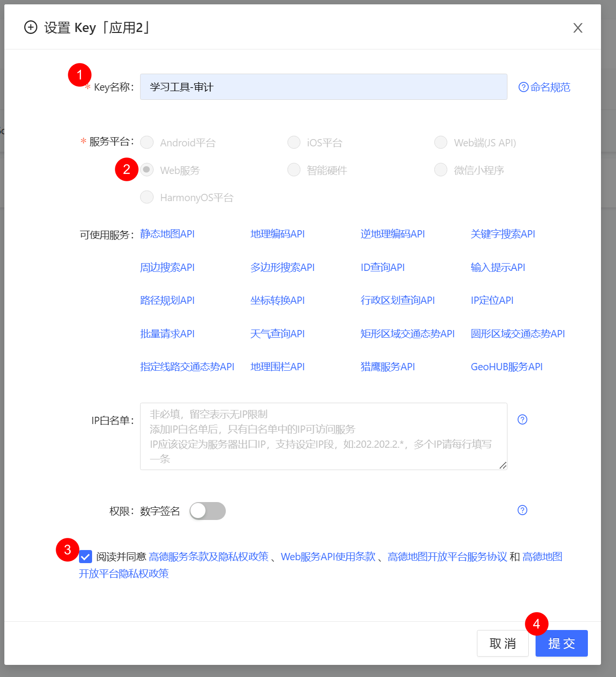Open the 天气查询API link
This screenshot has width=616, height=677.
[x=277, y=333]
